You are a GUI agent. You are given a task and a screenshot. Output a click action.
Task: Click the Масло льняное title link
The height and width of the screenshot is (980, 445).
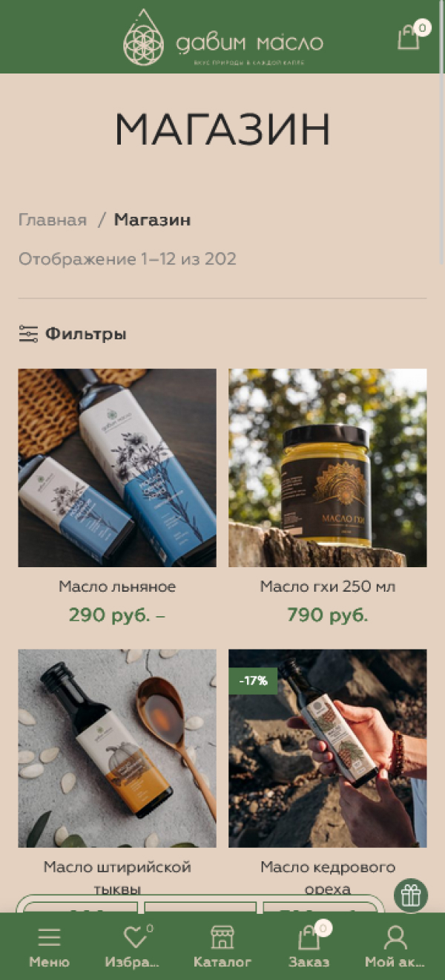click(x=117, y=587)
